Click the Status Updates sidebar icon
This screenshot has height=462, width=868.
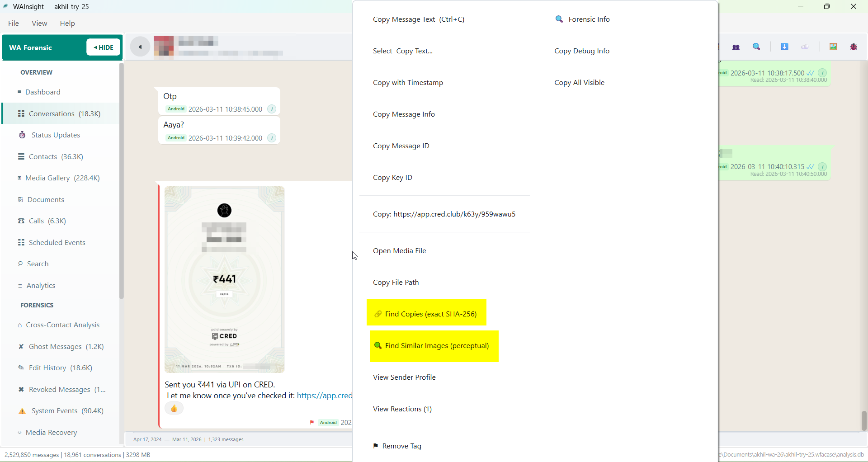click(22, 135)
